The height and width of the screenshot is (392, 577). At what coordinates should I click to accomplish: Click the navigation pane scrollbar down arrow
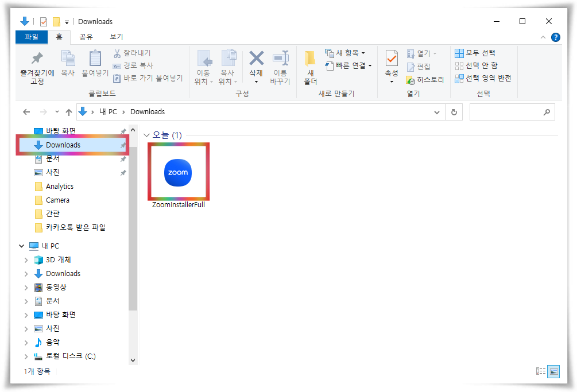133,360
